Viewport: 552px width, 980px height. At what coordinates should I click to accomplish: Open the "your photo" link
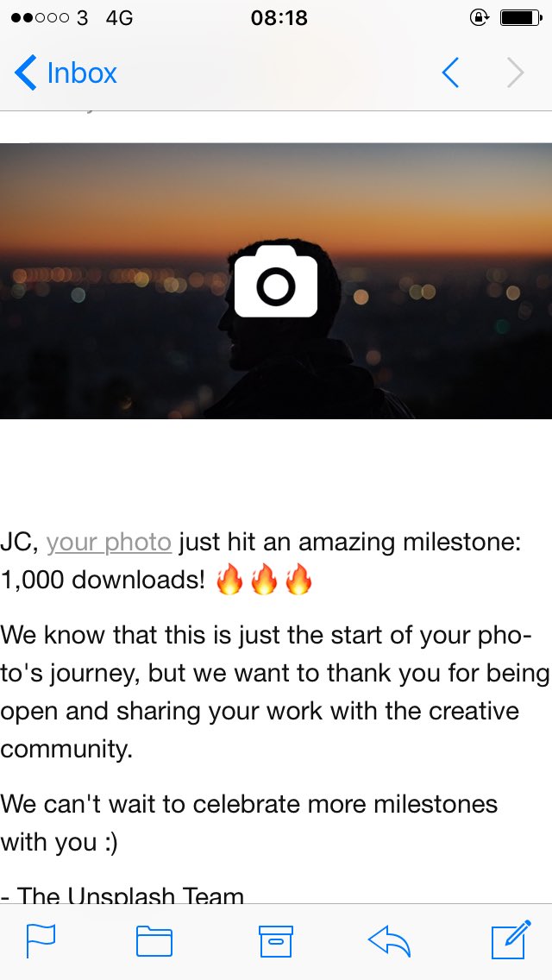click(109, 542)
